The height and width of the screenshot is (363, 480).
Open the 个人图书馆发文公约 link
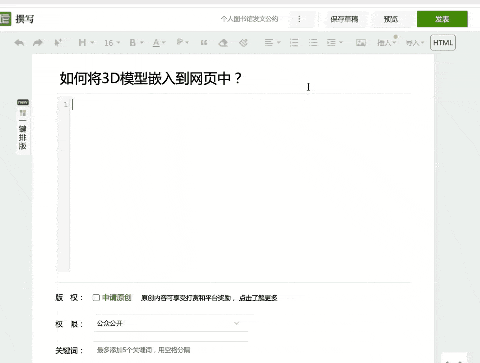pos(249,19)
